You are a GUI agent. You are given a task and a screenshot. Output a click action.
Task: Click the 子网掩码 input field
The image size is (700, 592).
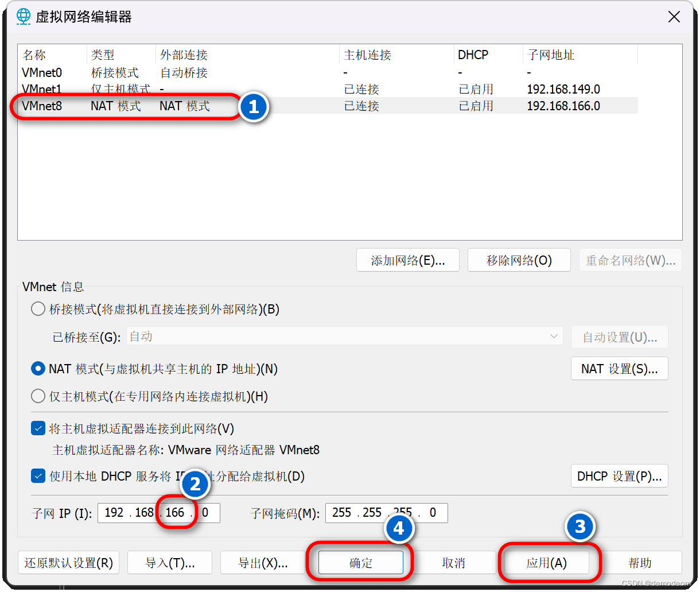[387, 513]
